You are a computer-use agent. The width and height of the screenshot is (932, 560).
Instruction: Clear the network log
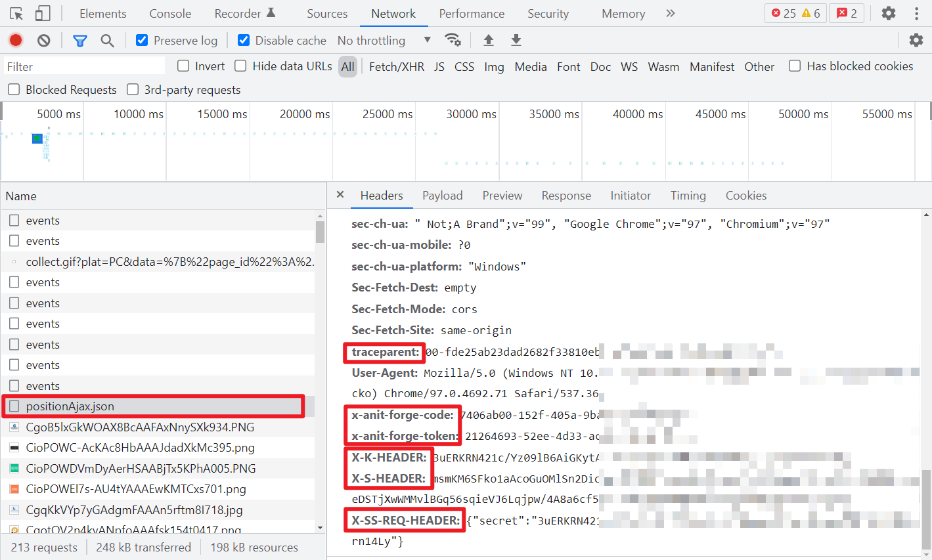point(44,40)
